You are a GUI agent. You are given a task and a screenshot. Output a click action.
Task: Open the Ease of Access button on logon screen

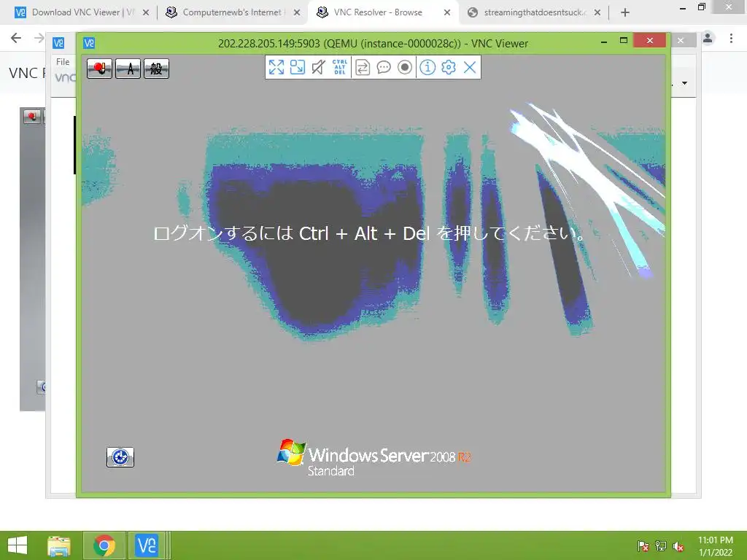pyautogui.click(x=120, y=457)
